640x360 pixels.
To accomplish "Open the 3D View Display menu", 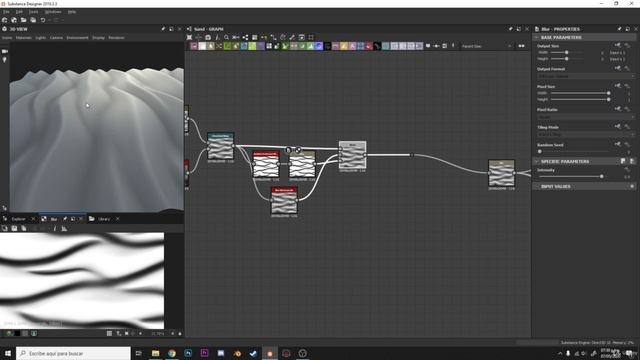I will [98, 38].
